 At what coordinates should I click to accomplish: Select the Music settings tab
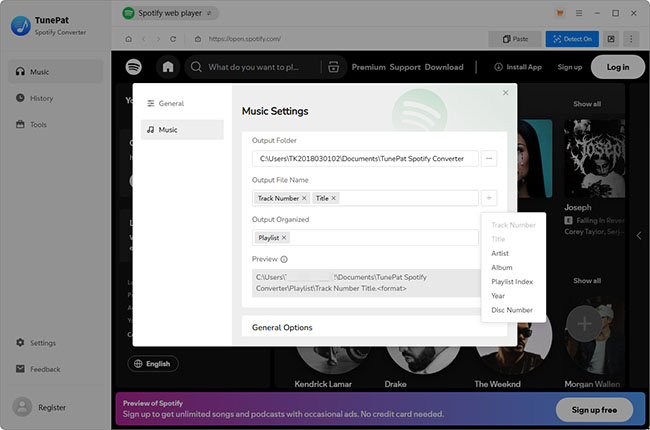(182, 130)
